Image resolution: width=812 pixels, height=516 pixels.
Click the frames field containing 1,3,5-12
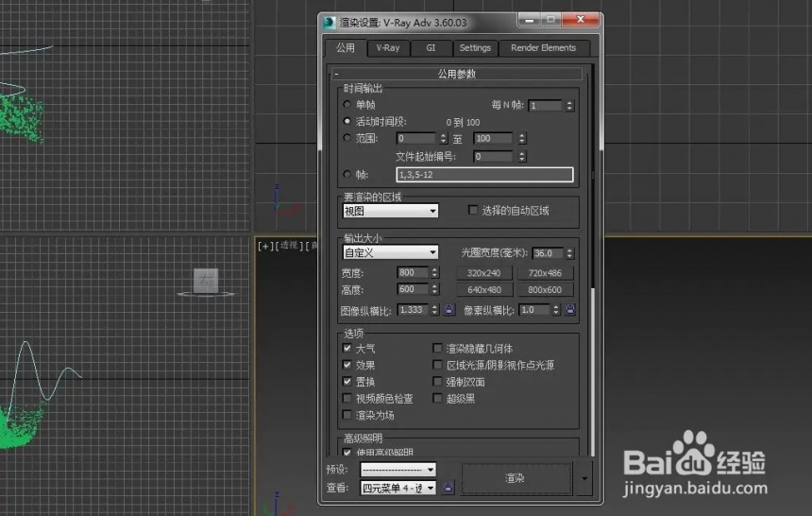click(484, 174)
